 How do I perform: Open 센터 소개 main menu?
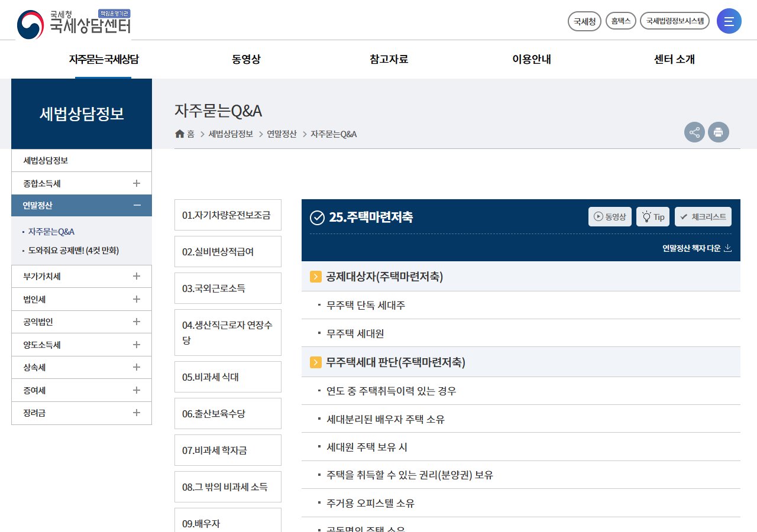point(674,59)
